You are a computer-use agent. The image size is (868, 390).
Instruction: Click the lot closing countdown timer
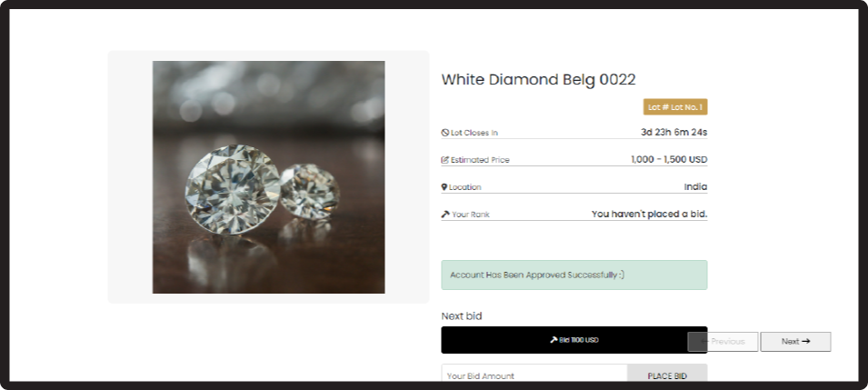coord(673,132)
